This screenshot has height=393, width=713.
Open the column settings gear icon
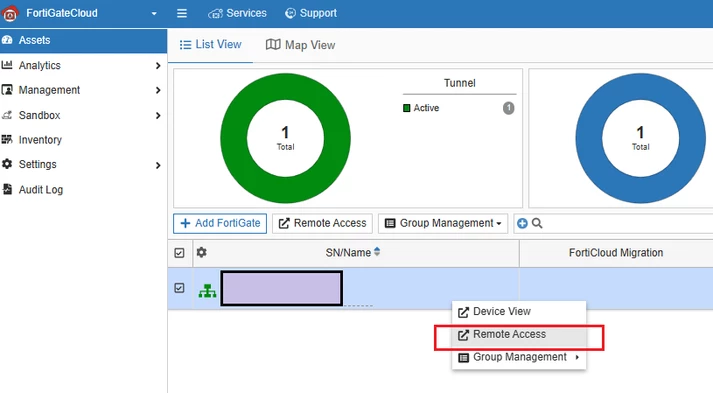pyautogui.click(x=201, y=252)
